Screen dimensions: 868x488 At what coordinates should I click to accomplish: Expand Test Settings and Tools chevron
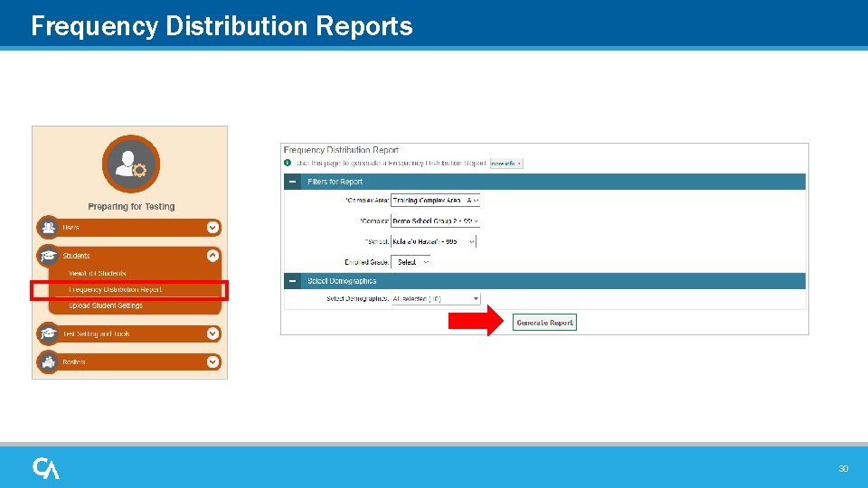coord(212,333)
